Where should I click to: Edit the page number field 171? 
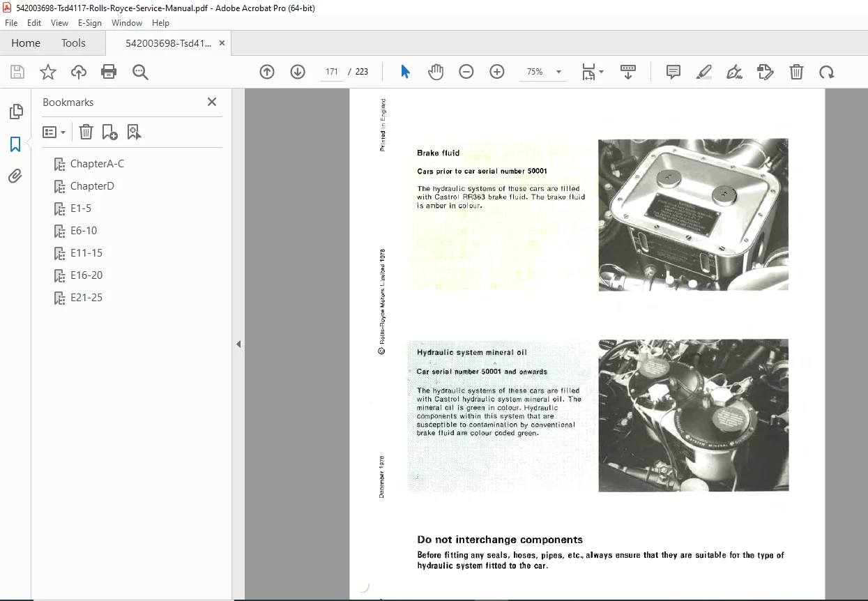click(332, 72)
